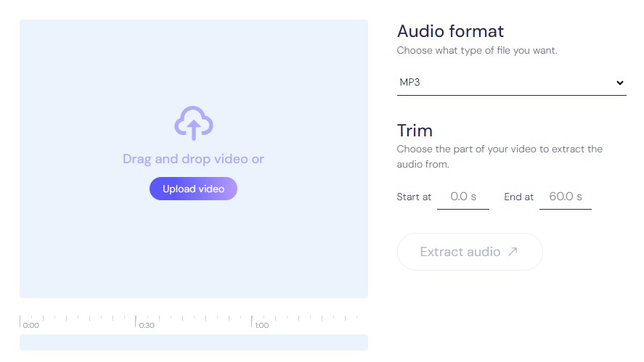Click the Start at time field
This screenshot has height=362, width=644.
[x=463, y=197]
